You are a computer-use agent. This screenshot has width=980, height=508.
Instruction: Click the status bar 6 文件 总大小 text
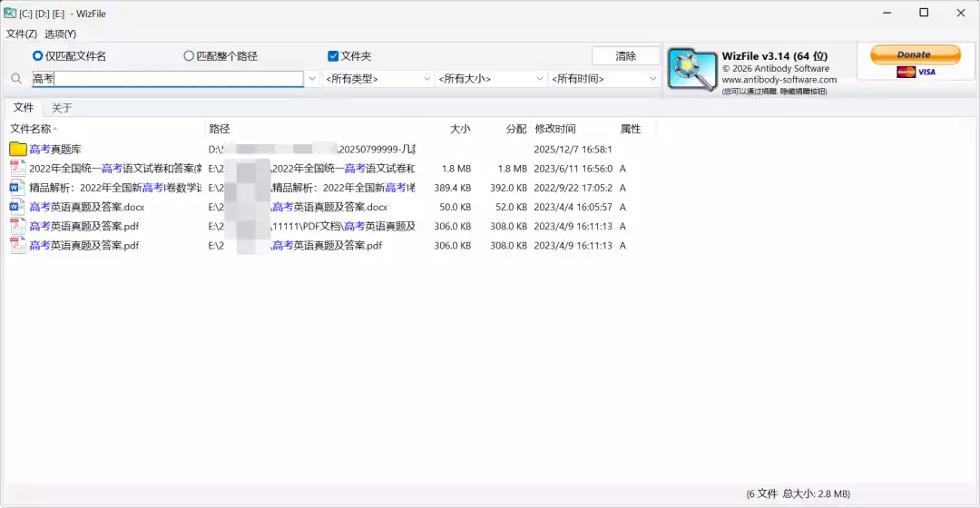[799, 493]
